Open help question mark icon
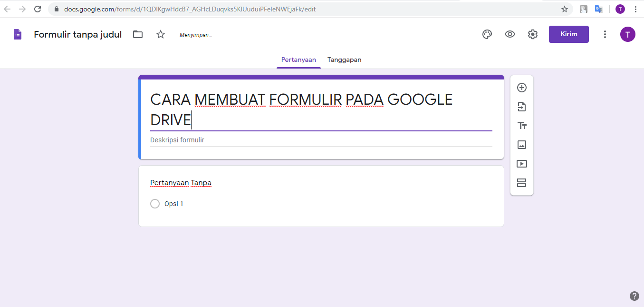644x307 pixels. pyautogui.click(x=634, y=296)
